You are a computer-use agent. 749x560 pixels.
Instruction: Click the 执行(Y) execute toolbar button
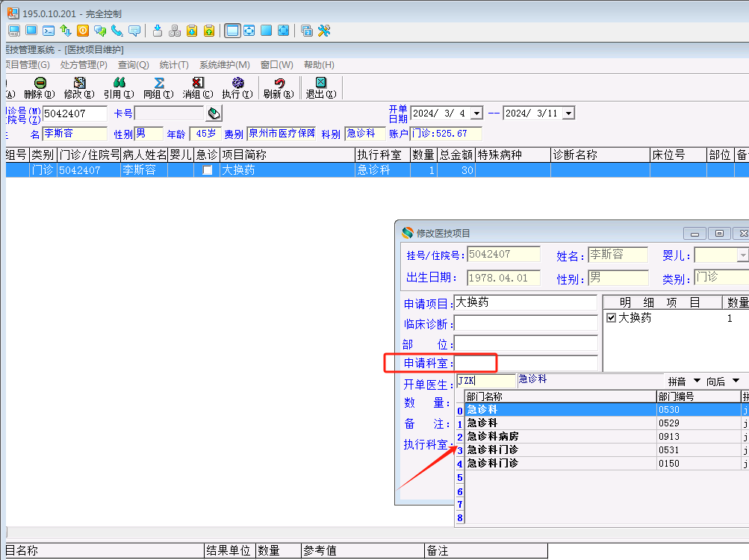237,88
